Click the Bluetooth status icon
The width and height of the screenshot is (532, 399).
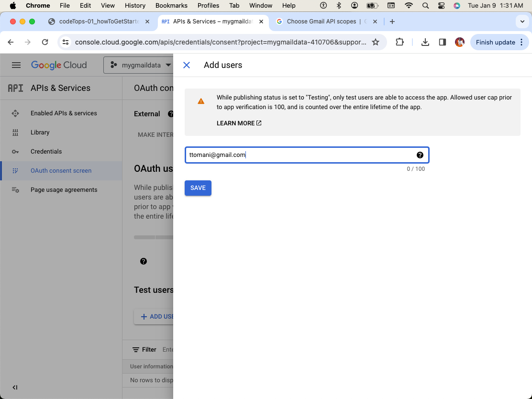pyautogui.click(x=339, y=5)
